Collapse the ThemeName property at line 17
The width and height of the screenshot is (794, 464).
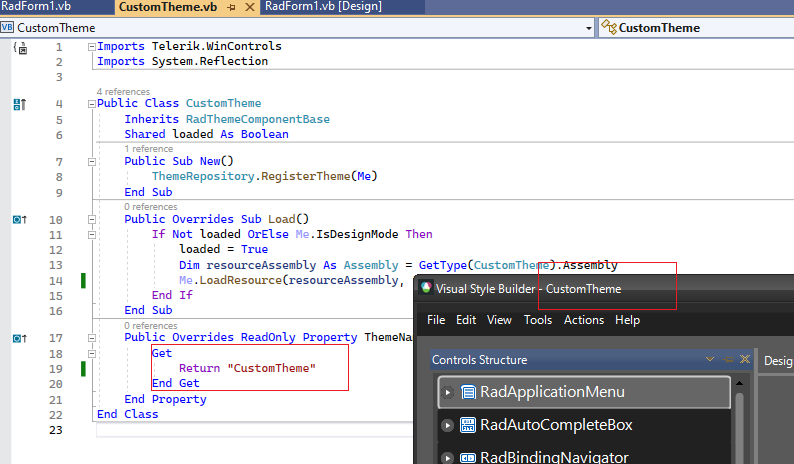click(x=92, y=338)
